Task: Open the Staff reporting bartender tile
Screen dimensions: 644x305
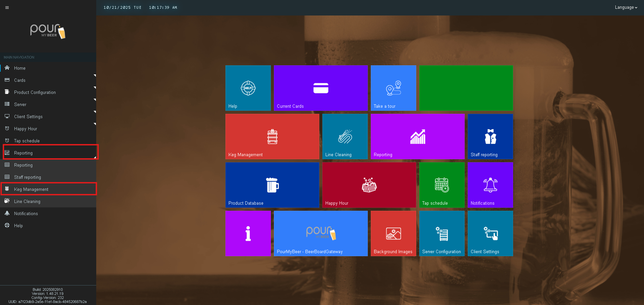Action: 490,136
